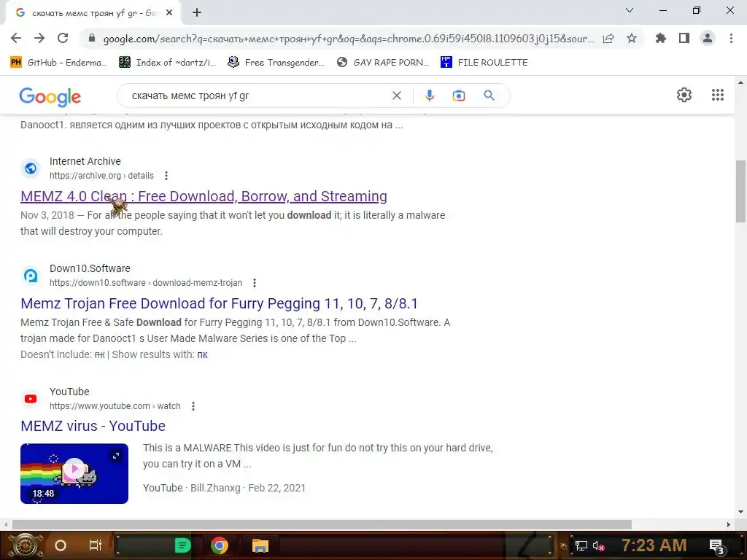
Task: Click the 7:23 AM clock
Action: click(654, 545)
